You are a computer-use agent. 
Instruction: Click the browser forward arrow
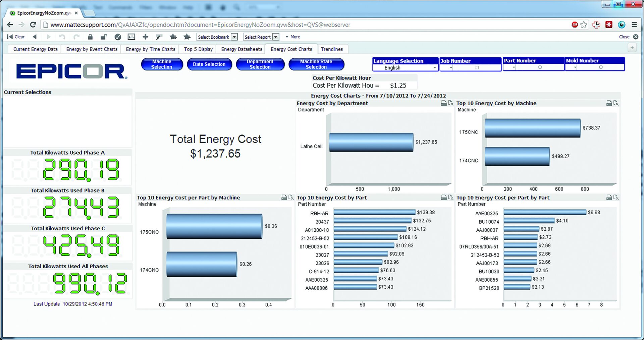point(21,25)
